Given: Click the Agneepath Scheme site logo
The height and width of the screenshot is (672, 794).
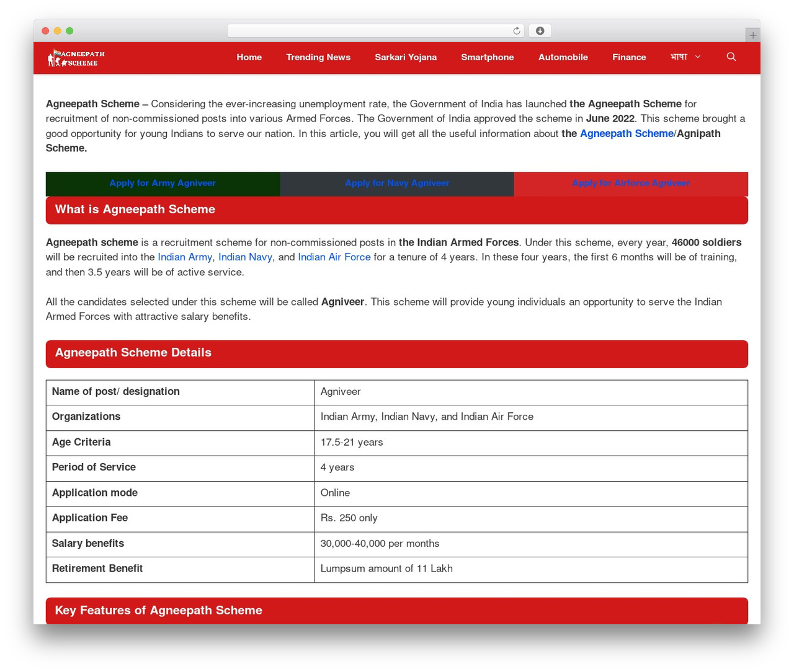Looking at the screenshot, I should point(76,58).
